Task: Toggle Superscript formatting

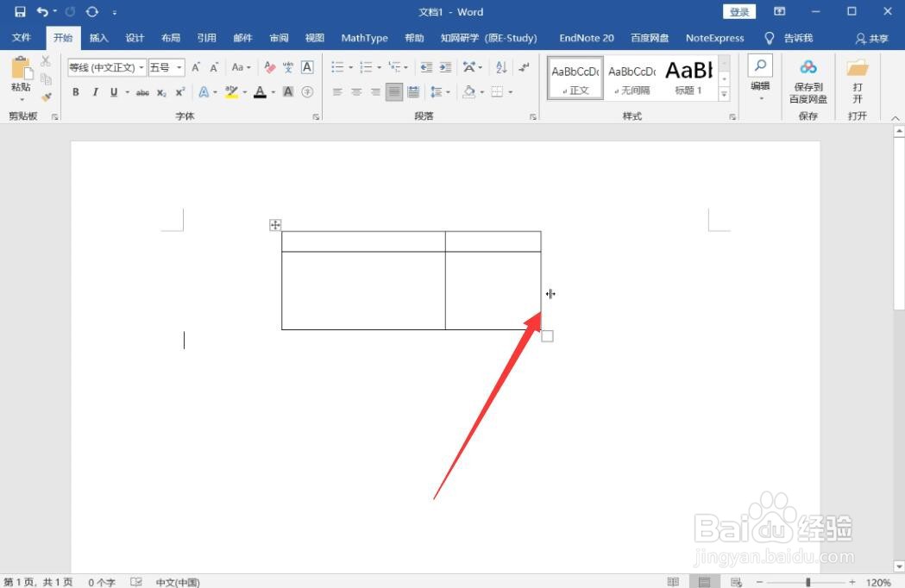Action: pos(180,91)
